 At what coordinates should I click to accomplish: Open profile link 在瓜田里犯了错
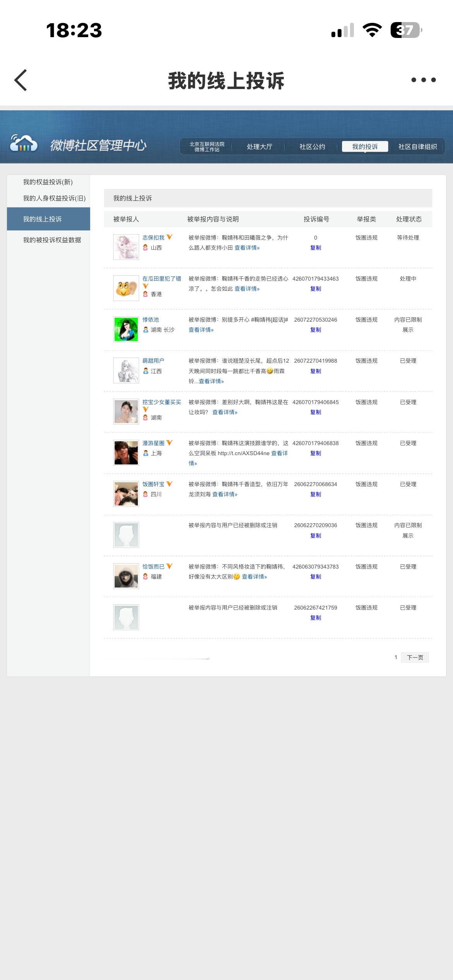161,278
